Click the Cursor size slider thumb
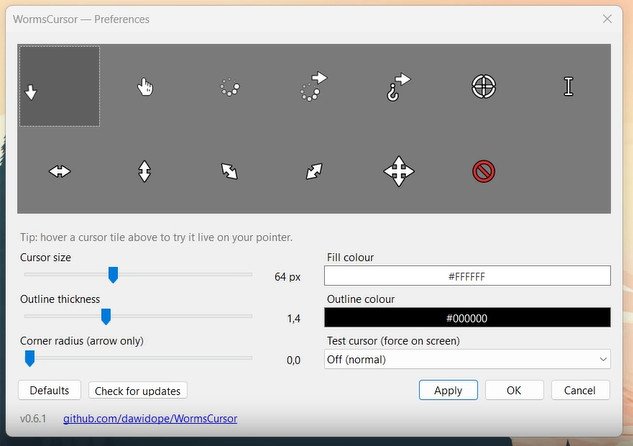This screenshot has width=633, height=446. tap(113, 275)
